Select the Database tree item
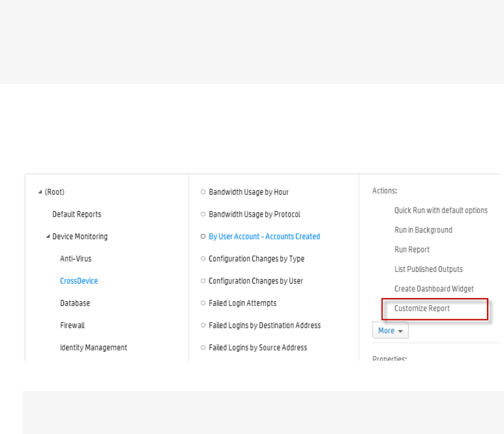The width and height of the screenshot is (504, 434). (75, 303)
